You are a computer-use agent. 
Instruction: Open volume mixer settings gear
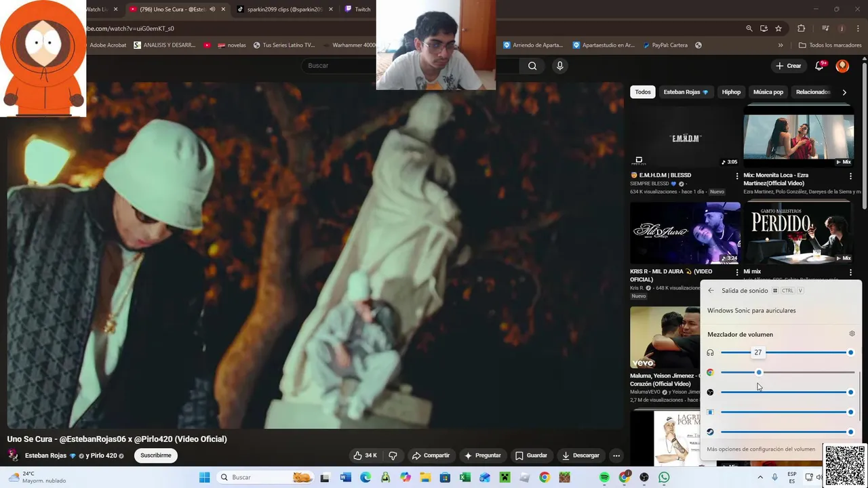tap(852, 333)
